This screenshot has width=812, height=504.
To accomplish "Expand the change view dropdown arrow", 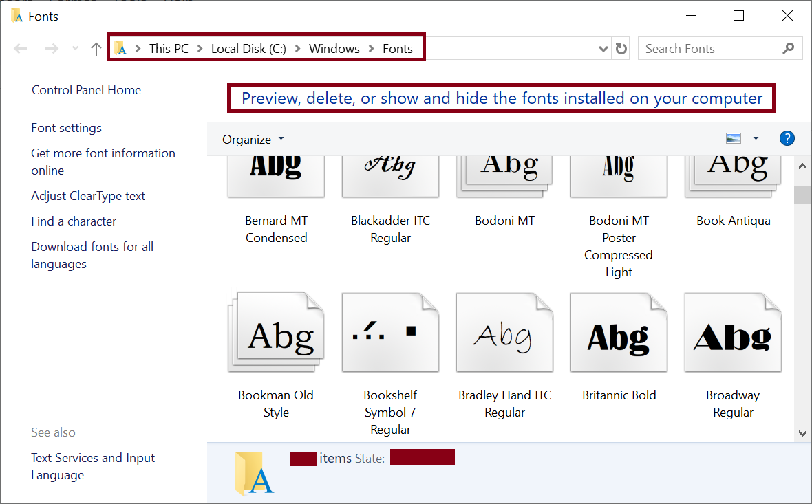I will (756, 138).
